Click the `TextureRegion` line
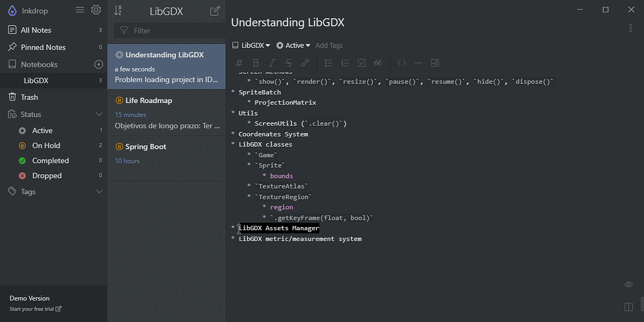Image resolution: width=644 pixels, height=322 pixels. (283, 197)
